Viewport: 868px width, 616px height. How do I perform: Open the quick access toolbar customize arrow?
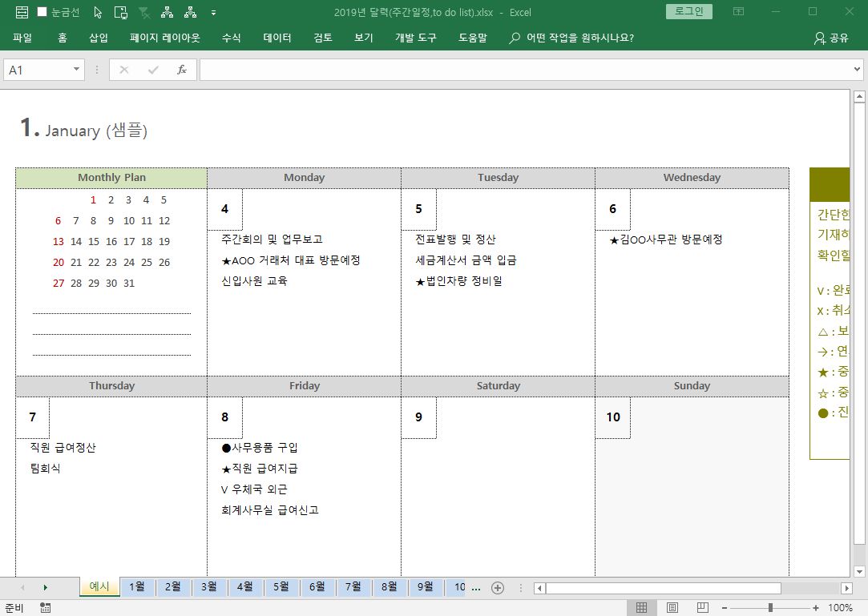(214, 13)
